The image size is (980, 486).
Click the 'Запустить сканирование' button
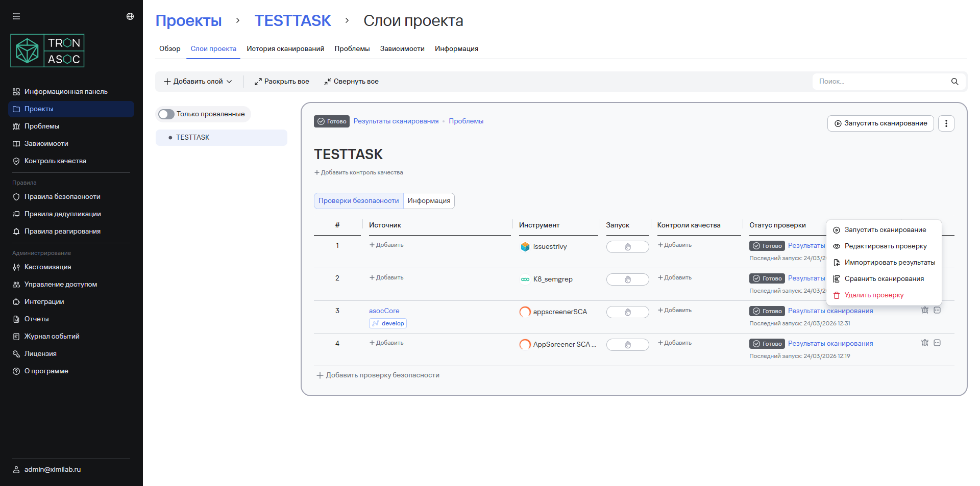[880, 123]
